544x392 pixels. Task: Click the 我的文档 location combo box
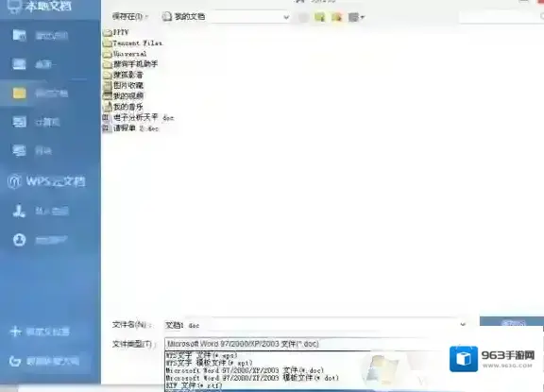(226, 17)
